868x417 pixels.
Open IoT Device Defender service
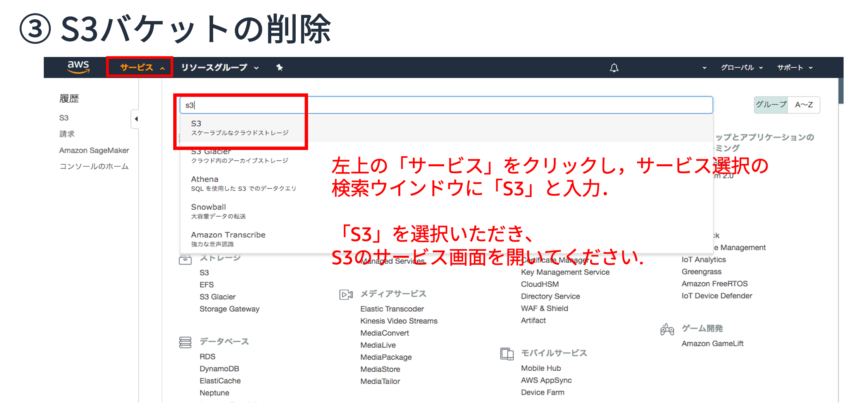click(717, 296)
